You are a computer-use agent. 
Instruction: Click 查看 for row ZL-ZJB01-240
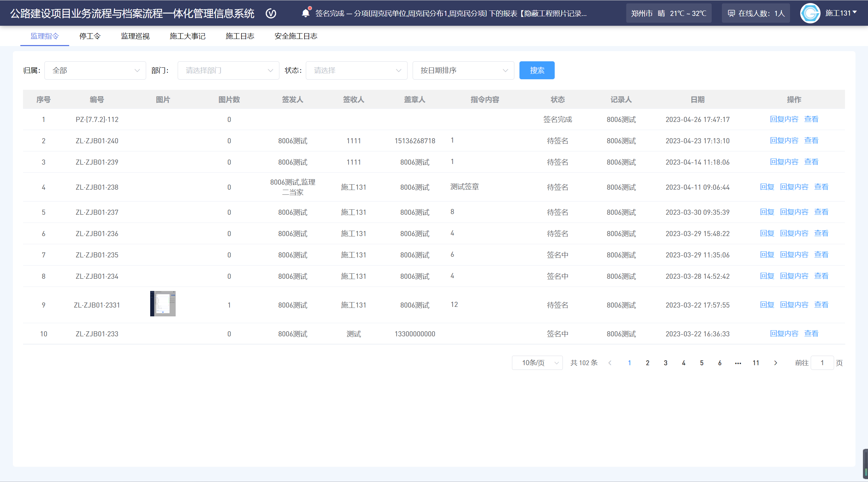pyautogui.click(x=811, y=141)
